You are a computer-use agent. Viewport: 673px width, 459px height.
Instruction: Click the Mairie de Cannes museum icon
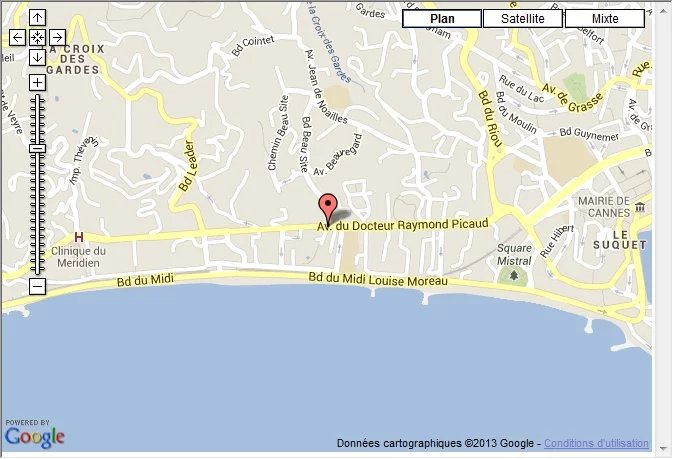[x=640, y=207]
